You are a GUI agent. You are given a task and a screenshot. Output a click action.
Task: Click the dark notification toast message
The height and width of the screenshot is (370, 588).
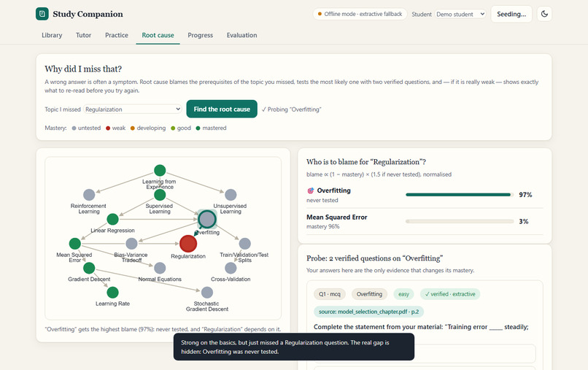[x=293, y=347]
